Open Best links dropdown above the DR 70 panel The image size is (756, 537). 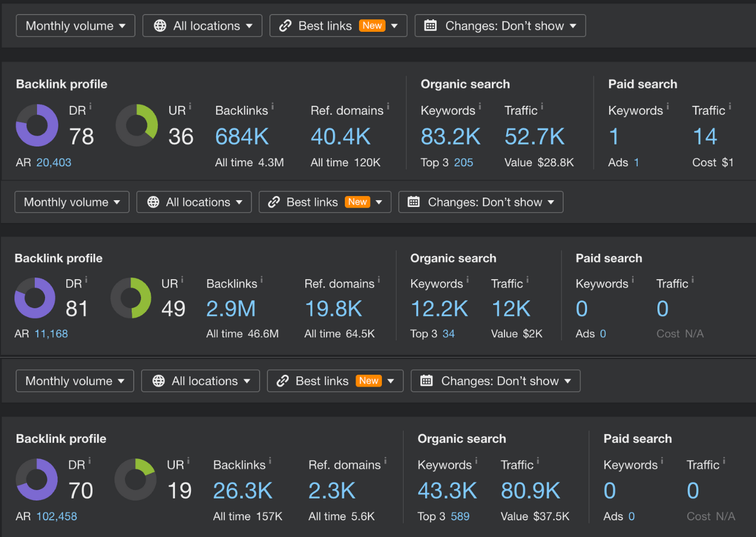[x=335, y=381]
